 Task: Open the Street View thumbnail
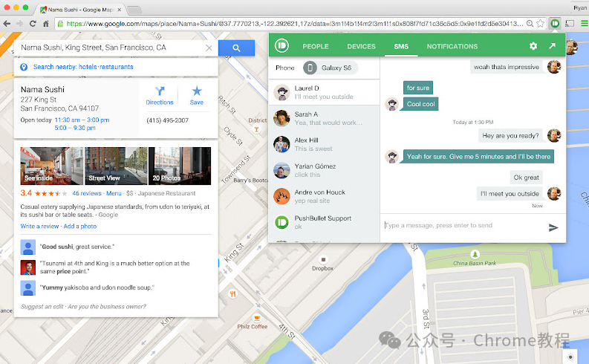point(116,166)
